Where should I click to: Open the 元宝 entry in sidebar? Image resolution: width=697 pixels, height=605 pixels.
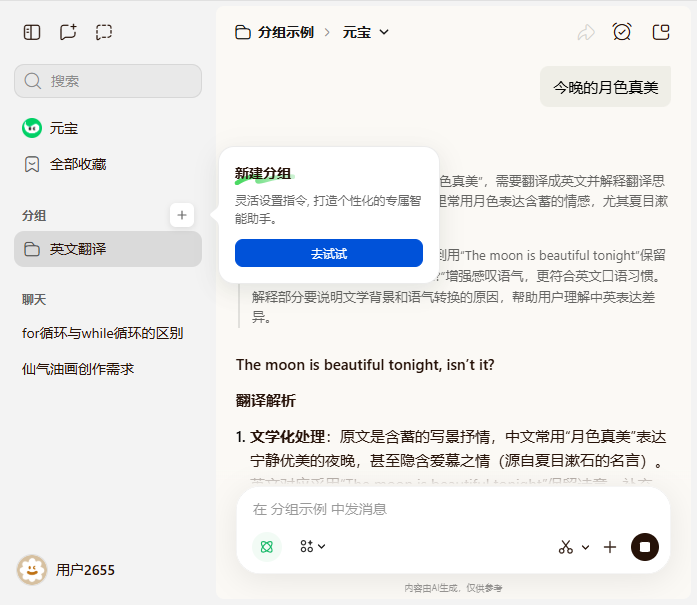click(108, 128)
